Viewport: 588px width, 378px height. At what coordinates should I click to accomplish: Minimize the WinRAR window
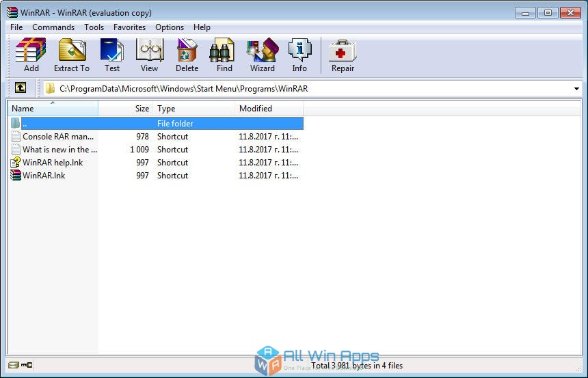click(x=525, y=13)
